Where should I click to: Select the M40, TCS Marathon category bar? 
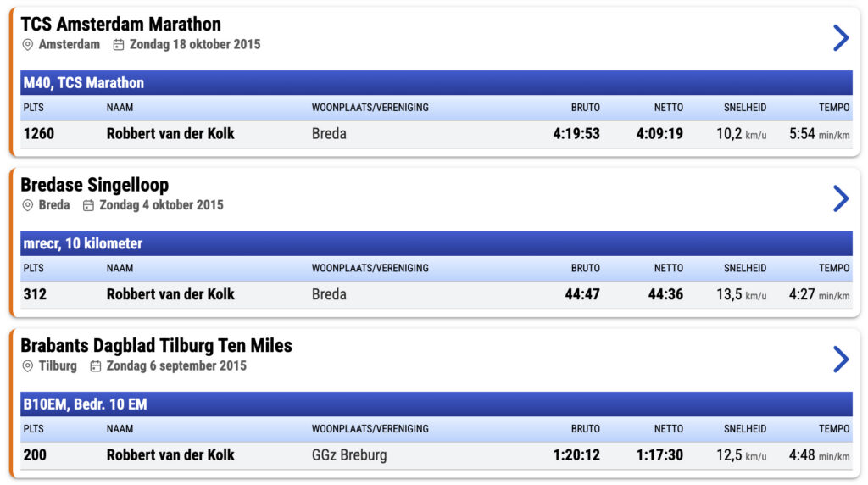click(x=437, y=82)
